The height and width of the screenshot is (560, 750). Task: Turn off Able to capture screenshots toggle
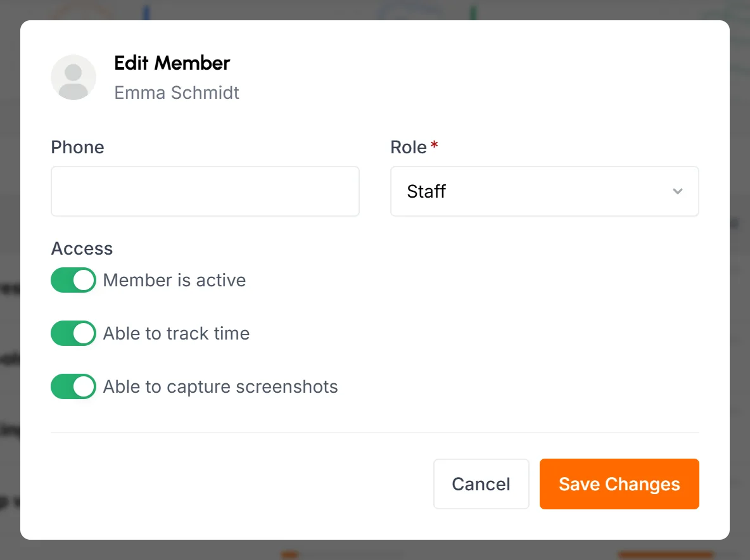click(x=73, y=386)
